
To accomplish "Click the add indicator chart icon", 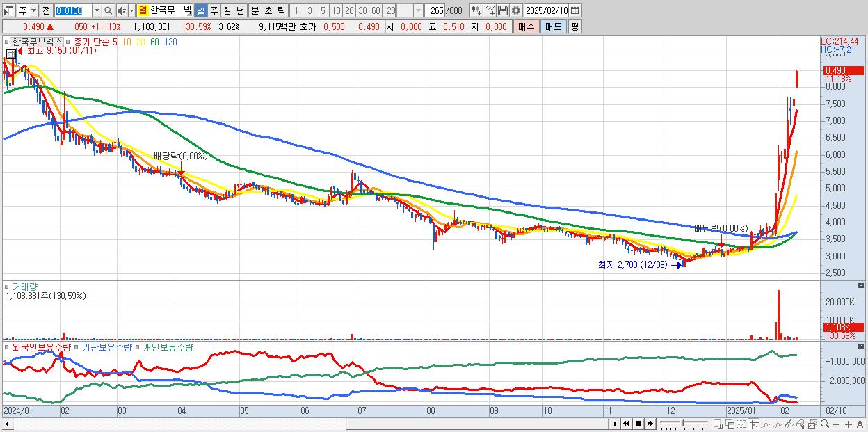I will coord(476,10).
